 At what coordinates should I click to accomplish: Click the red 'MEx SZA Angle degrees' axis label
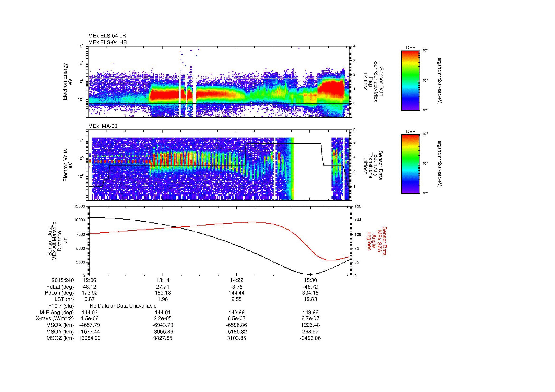point(377,241)
